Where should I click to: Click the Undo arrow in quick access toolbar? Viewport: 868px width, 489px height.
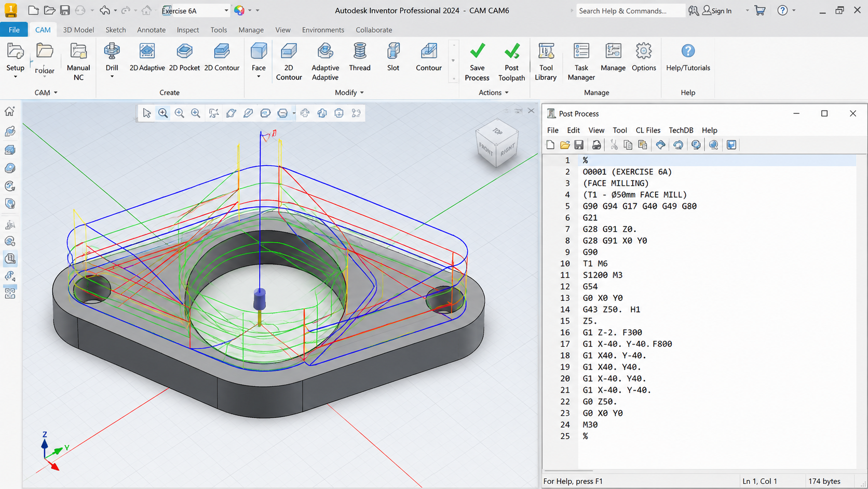(105, 10)
